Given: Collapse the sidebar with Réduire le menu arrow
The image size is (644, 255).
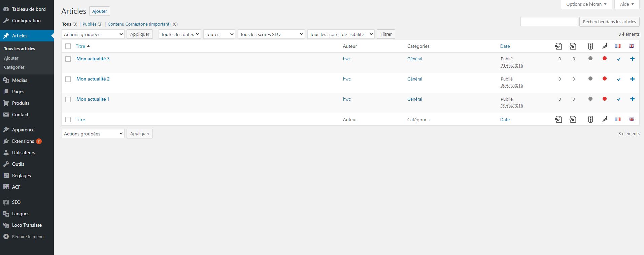Looking at the screenshot, I should [6, 236].
